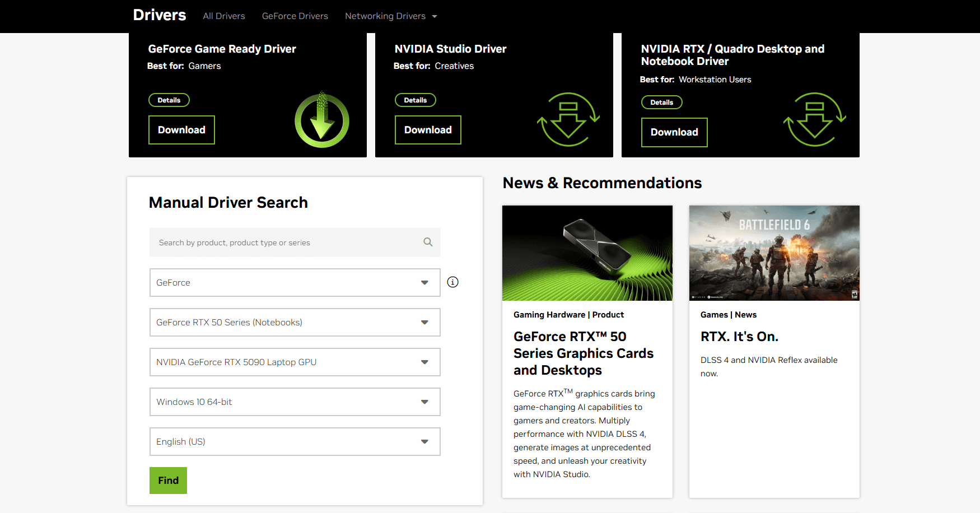Click the RTX / Quadro driver download cycle icon
The image size is (980, 513).
tap(815, 120)
